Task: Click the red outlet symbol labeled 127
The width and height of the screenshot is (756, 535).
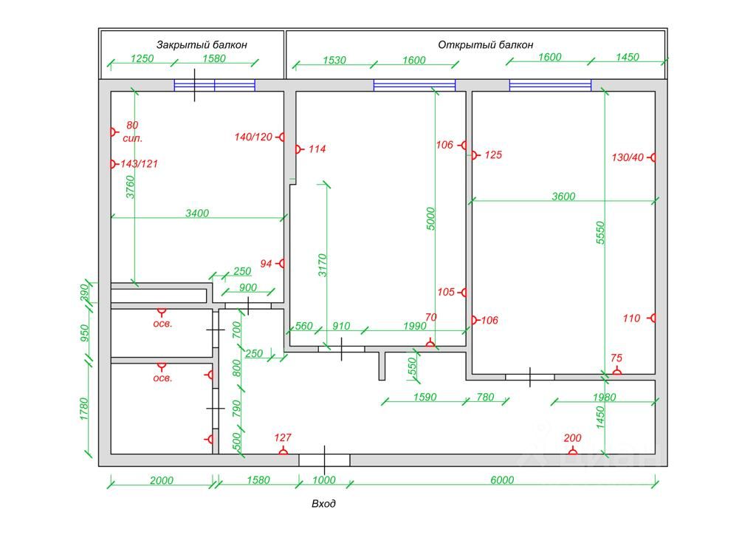Action: tap(283, 451)
